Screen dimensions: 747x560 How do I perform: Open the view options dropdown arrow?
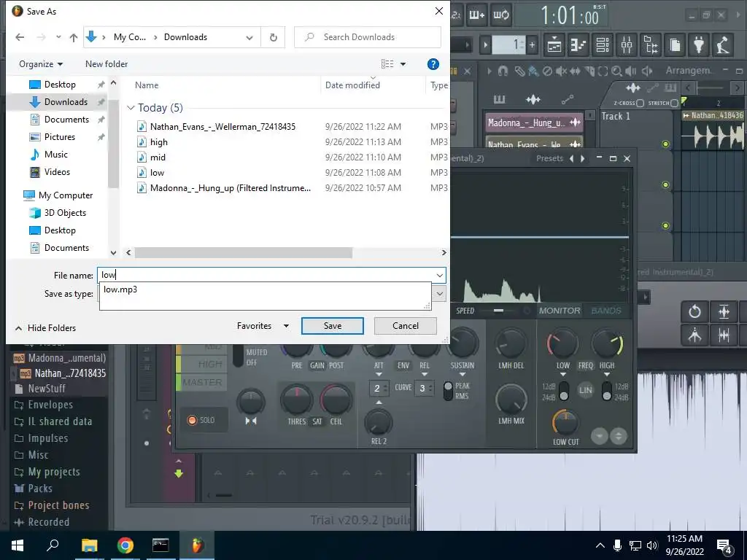click(403, 64)
